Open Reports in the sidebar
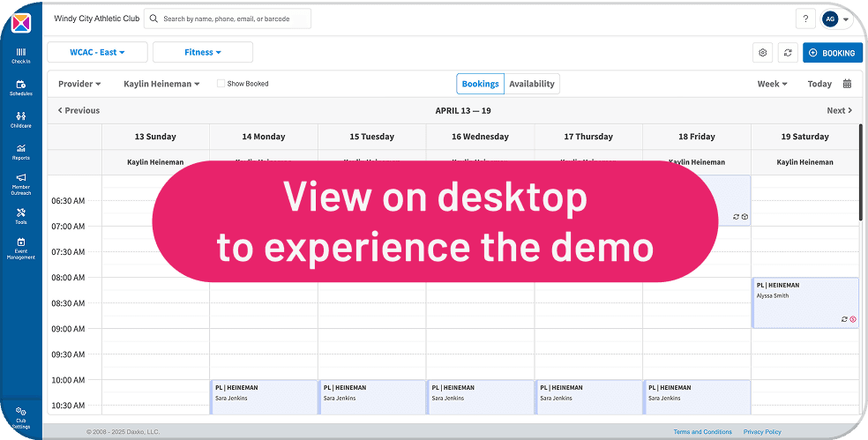The height and width of the screenshot is (440, 868). (x=21, y=153)
